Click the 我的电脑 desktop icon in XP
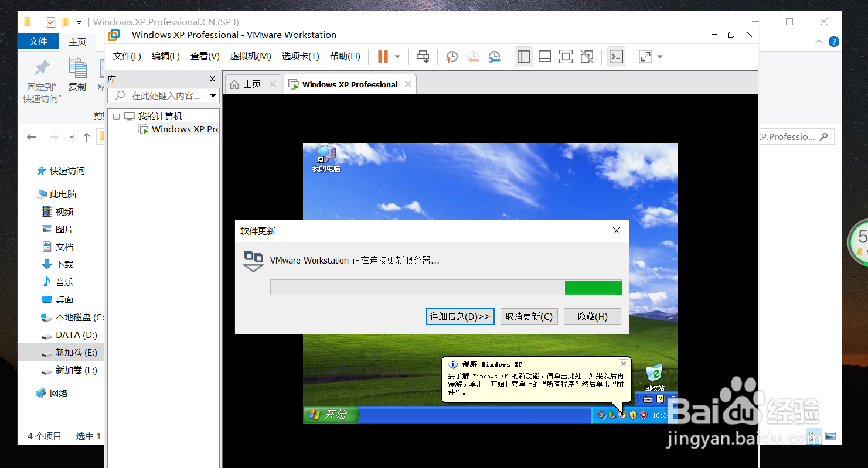 326,159
